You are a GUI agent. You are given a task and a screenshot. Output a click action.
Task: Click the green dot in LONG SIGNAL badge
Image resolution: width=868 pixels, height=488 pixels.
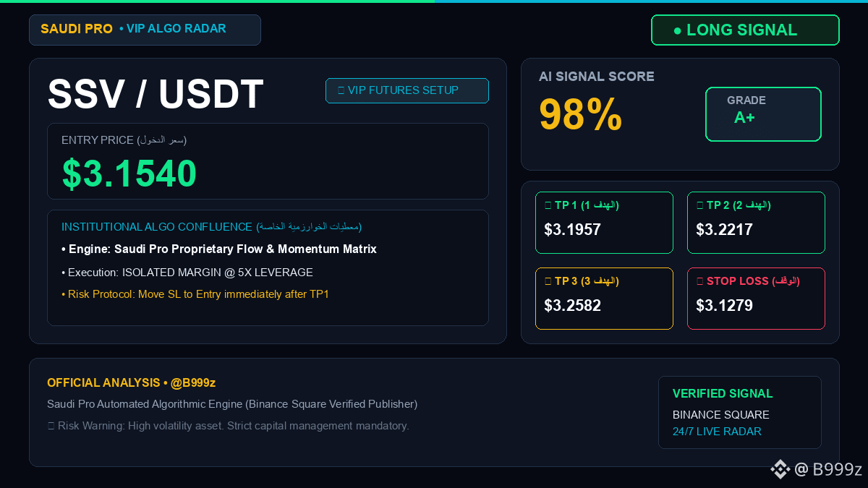(x=677, y=30)
